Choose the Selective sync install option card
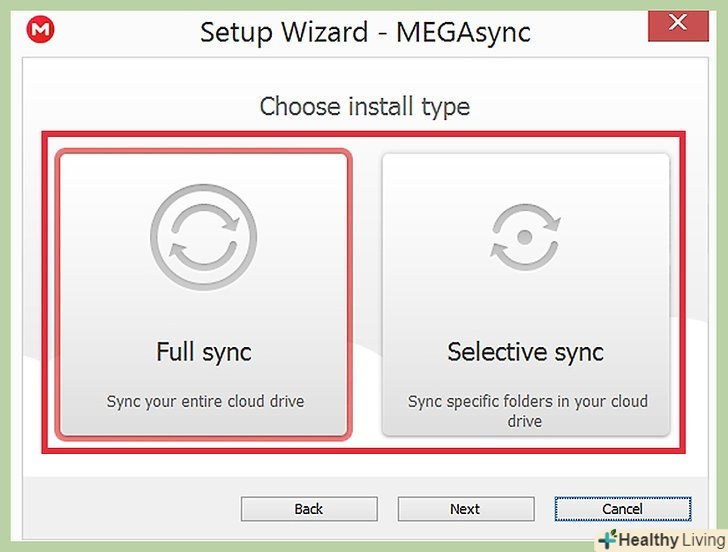The width and height of the screenshot is (728, 552). click(x=526, y=294)
